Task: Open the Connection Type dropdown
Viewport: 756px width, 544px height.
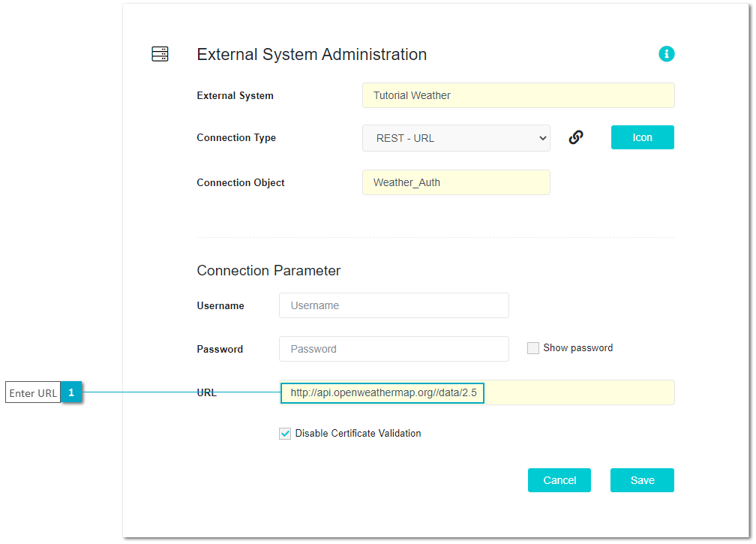Action: [456, 138]
